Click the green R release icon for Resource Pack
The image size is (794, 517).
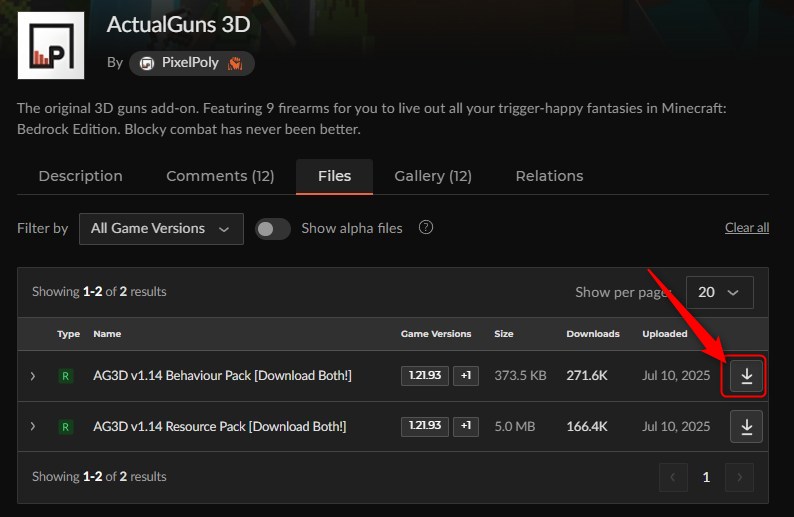point(65,427)
